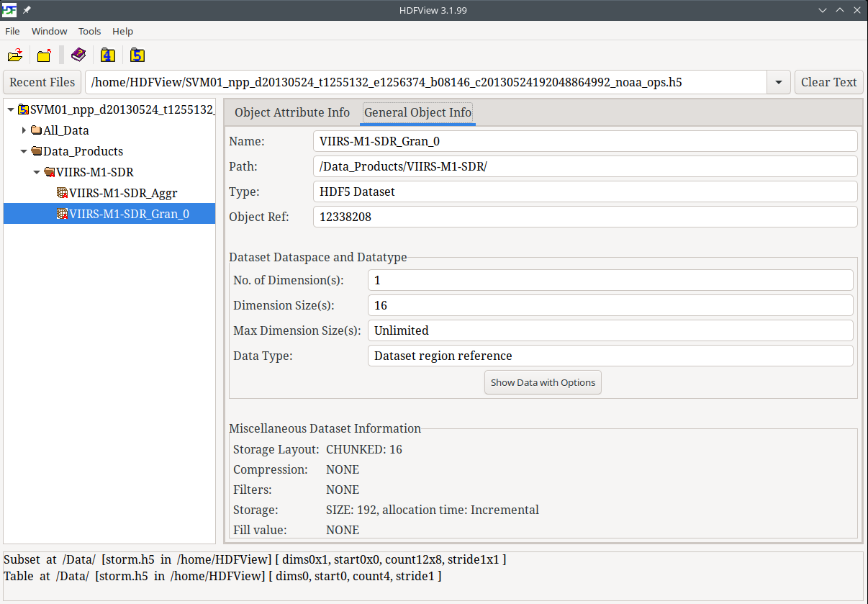Screen dimensions: 868x604
Task: Click the Recent Files button
Action: [x=42, y=82]
